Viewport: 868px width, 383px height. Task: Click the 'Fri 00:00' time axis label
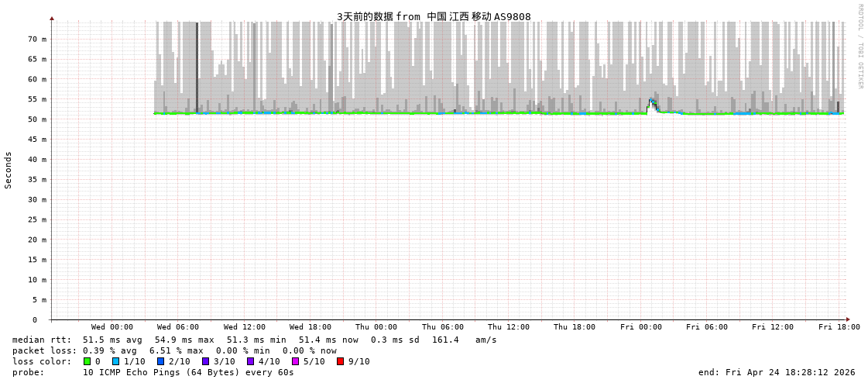(x=641, y=327)
